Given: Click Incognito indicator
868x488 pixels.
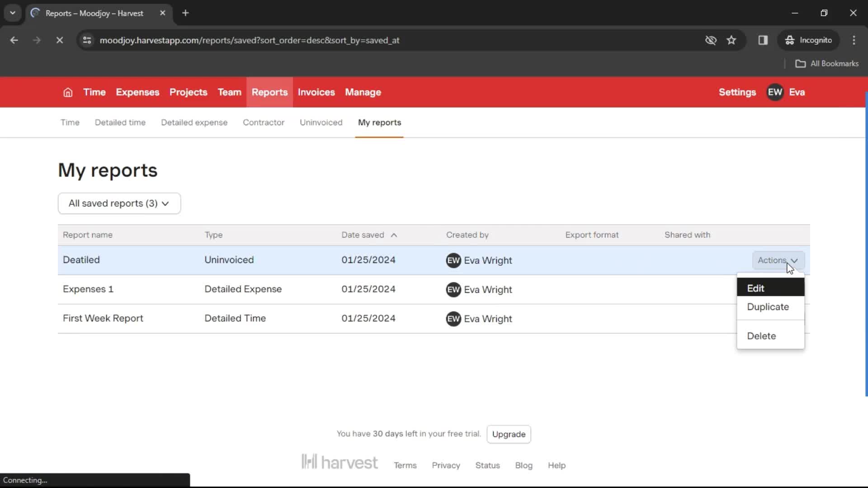Looking at the screenshot, I should [808, 40].
